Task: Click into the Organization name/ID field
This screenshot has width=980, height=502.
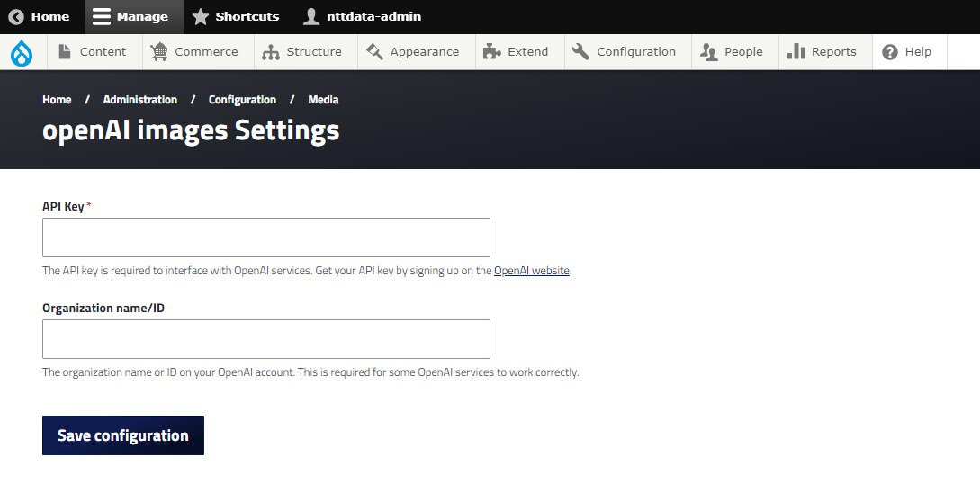Action: [x=266, y=339]
